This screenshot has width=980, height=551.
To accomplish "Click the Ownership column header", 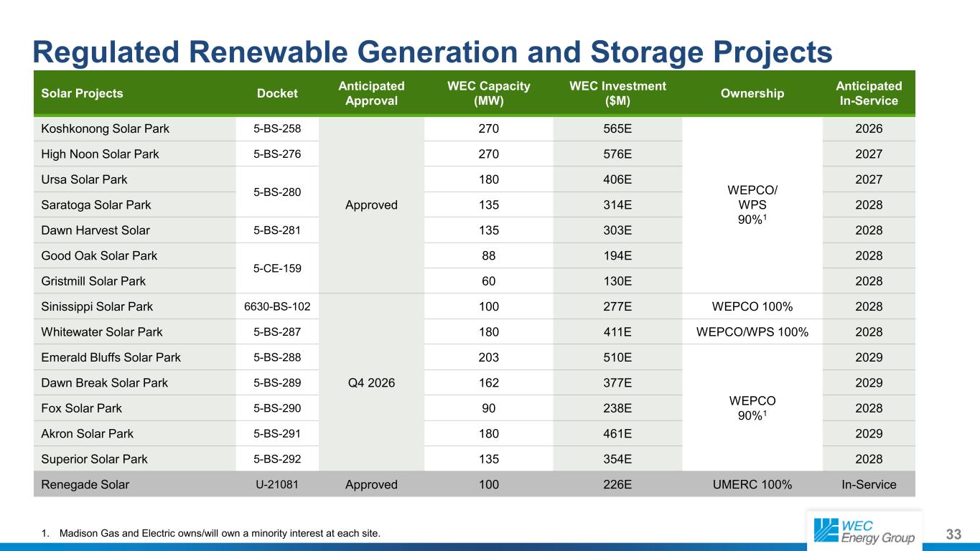I will [x=753, y=93].
